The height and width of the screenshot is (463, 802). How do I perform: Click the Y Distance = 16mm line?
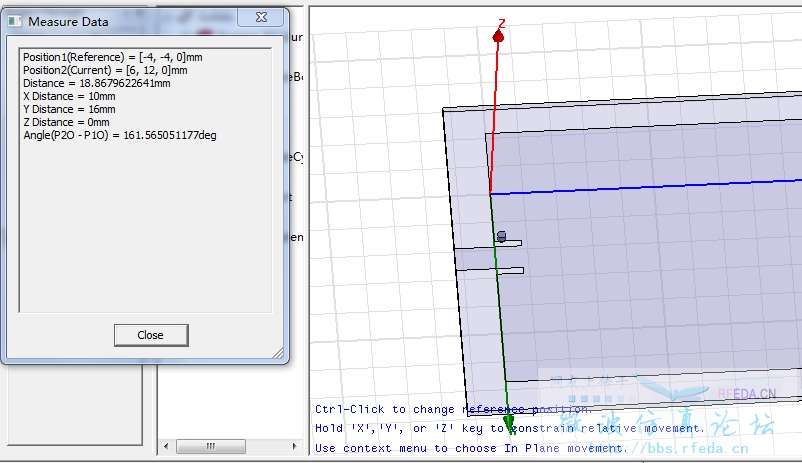(66, 109)
